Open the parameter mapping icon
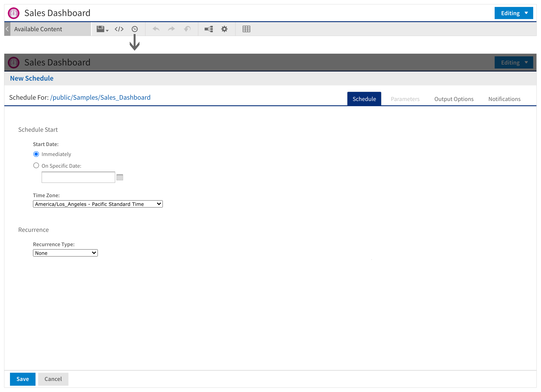The image size is (541, 392). pos(209,29)
